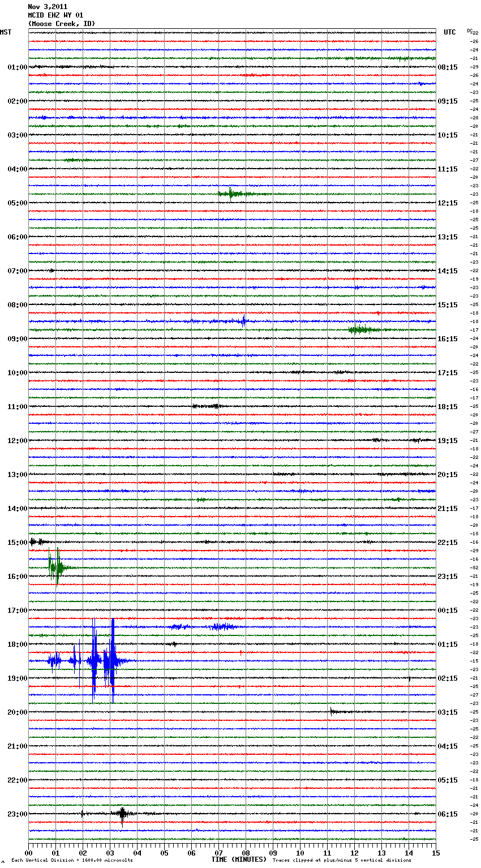Select the 06:00 MST time label
This screenshot has width=481, height=868.
click(17, 237)
